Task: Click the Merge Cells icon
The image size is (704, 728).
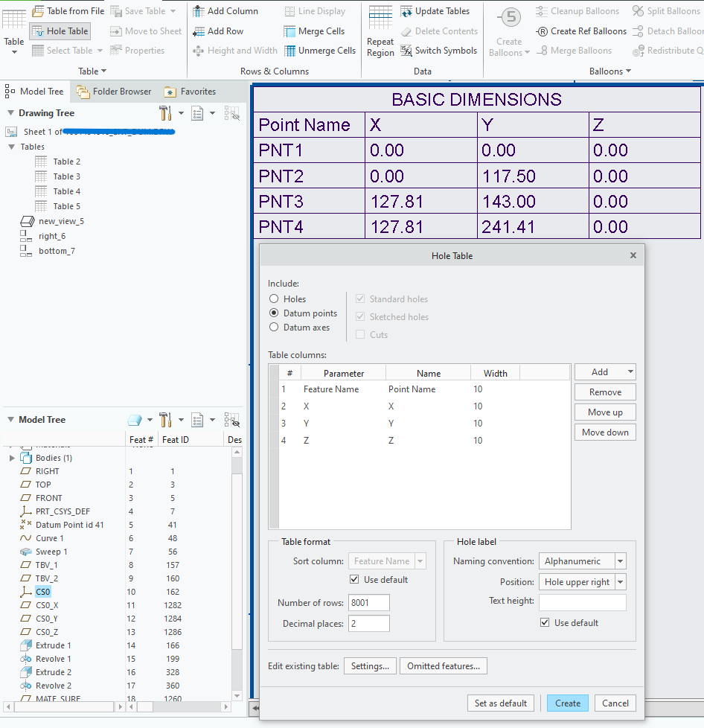Action: pos(289,31)
